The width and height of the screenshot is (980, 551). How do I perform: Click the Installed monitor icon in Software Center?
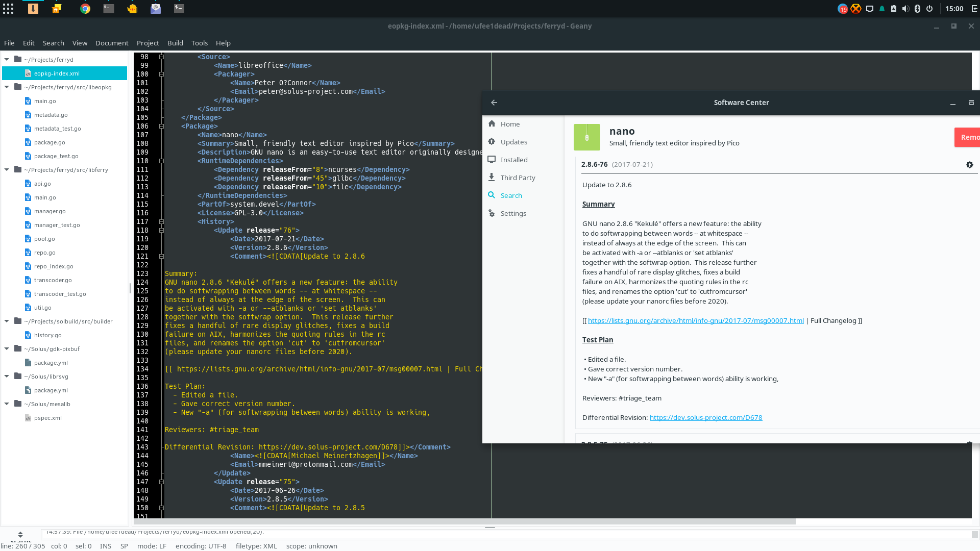tap(492, 160)
